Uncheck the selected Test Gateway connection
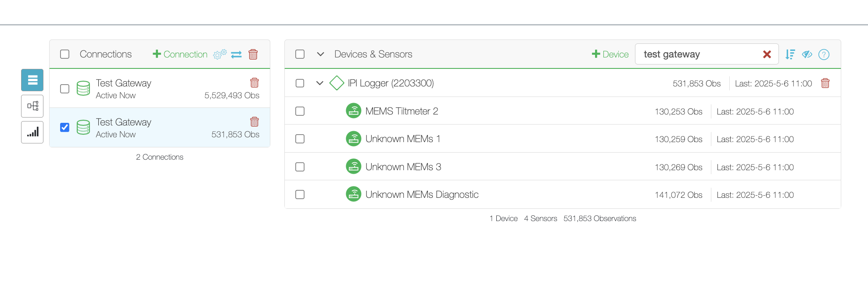 [x=65, y=127]
